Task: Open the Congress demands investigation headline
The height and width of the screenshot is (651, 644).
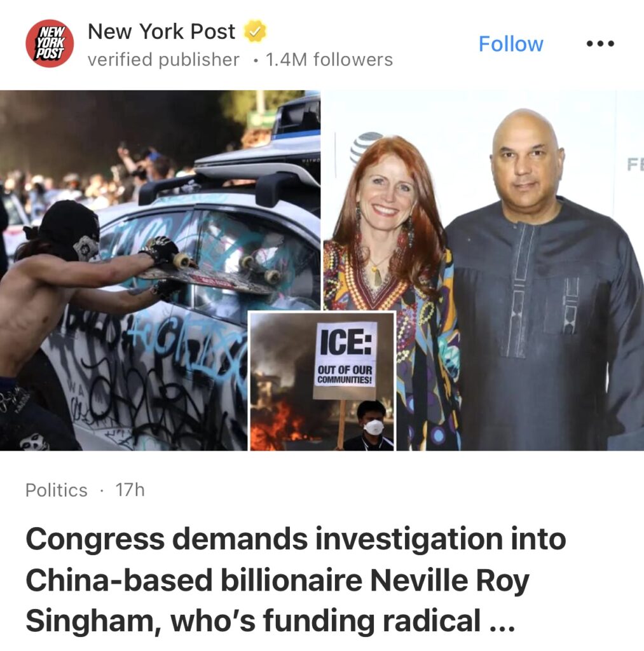Action: click(296, 580)
